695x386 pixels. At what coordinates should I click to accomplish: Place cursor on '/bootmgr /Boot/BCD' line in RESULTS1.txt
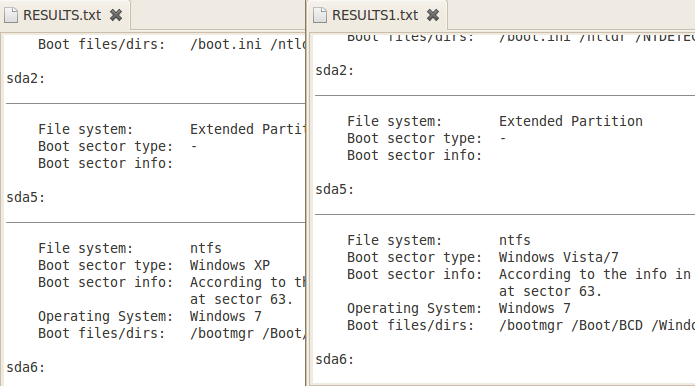(x=571, y=325)
